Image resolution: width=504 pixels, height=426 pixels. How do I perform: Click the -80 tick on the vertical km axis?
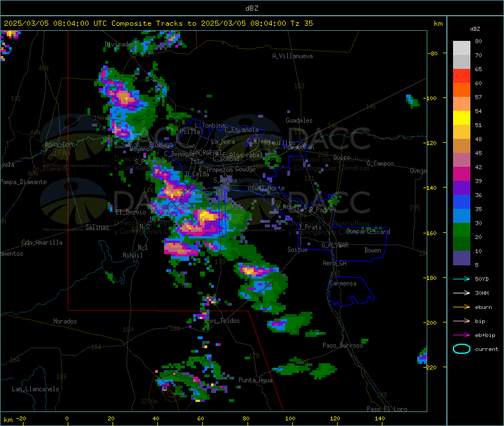pyautogui.click(x=432, y=53)
